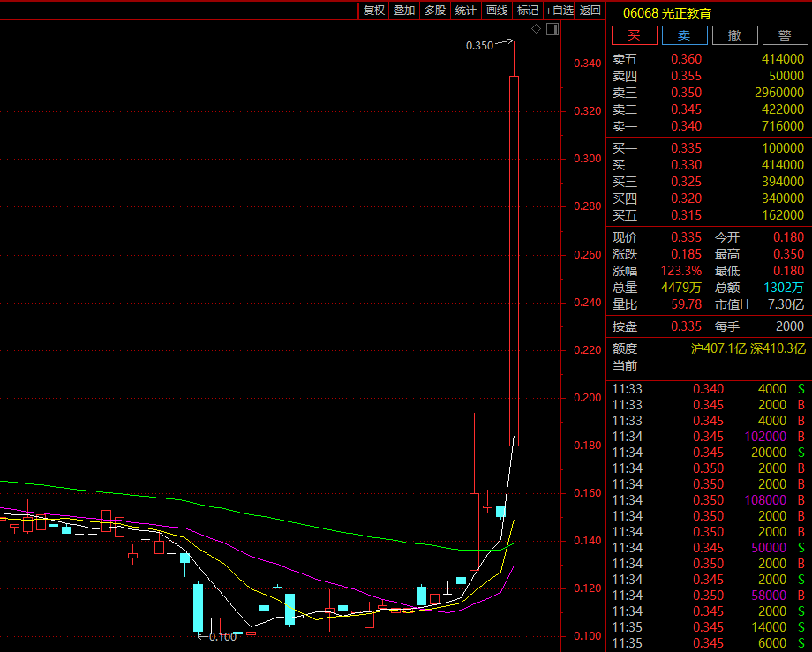Click 叠加 to overlay another stock
This screenshot has height=652, width=812.
[404, 11]
